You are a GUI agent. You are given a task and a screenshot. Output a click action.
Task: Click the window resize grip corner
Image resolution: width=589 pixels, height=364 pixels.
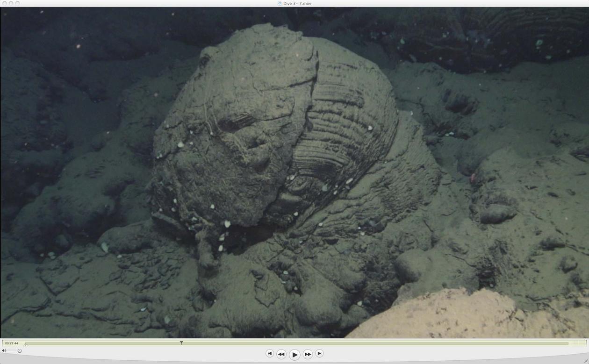(585, 360)
